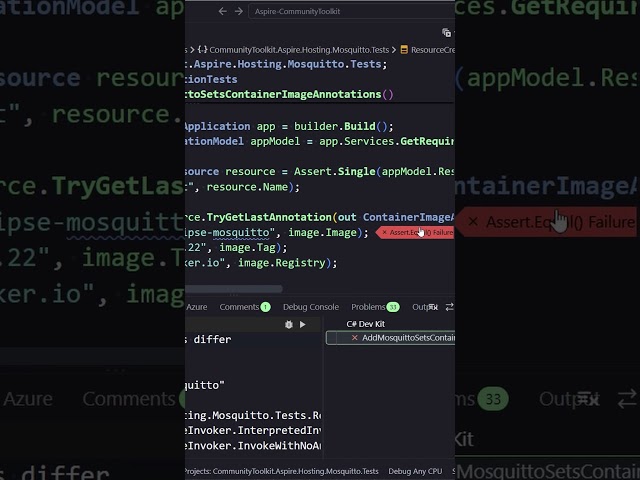Viewport: 640px width, 480px height.
Task: Click the squiggly-underlined "mosquitto" string
Action: point(241,233)
